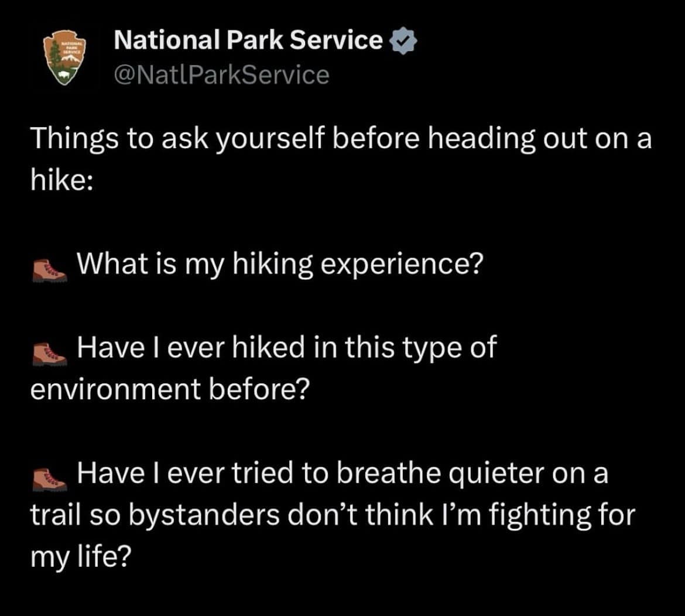Click the "my life?" closing text
Screen dimensions: 685x616
(x=80, y=556)
